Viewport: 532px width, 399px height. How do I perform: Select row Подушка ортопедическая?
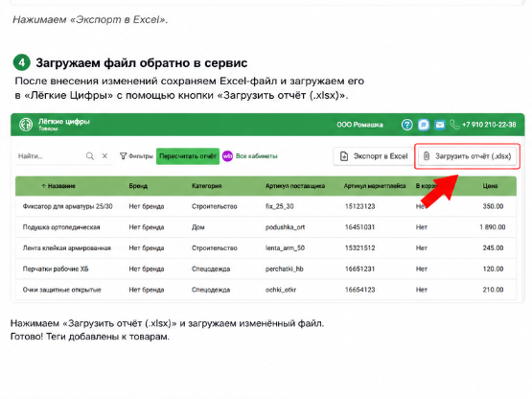(266, 227)
